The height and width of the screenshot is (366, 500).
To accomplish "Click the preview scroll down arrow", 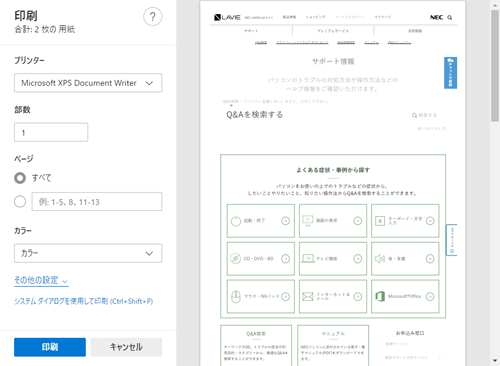I will [495, 360].
